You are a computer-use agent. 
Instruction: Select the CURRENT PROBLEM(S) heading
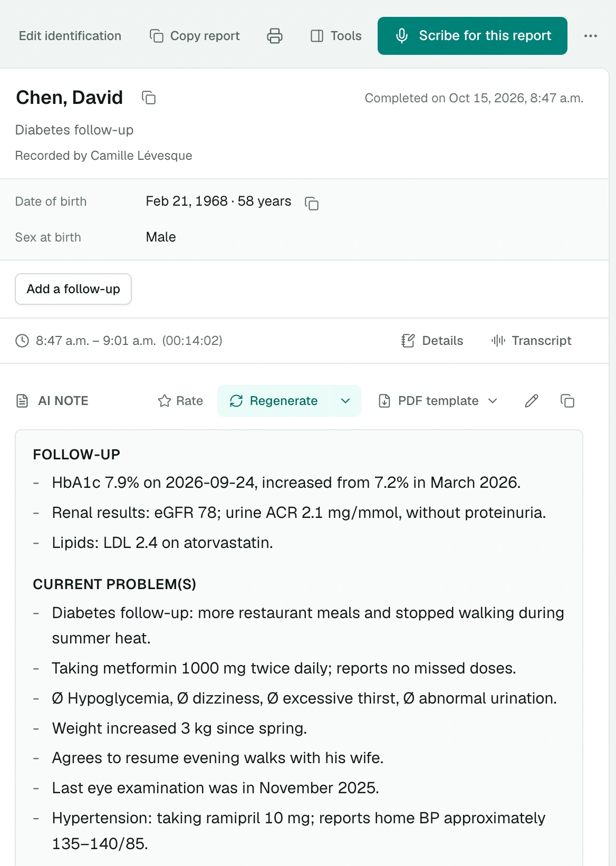[114, 584]
